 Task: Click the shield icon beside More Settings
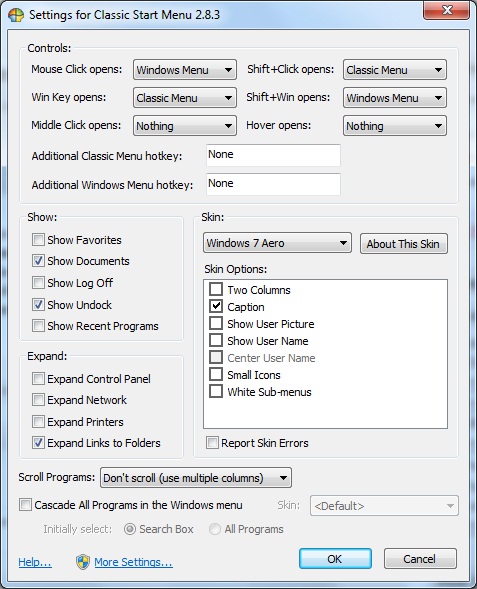[x=83, y=562]
